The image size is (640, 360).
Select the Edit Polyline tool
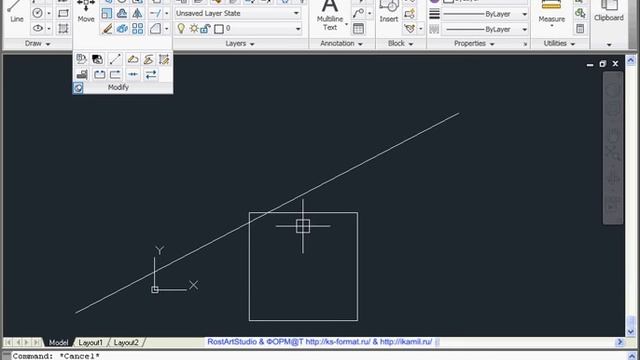click(x=133, y=59)
